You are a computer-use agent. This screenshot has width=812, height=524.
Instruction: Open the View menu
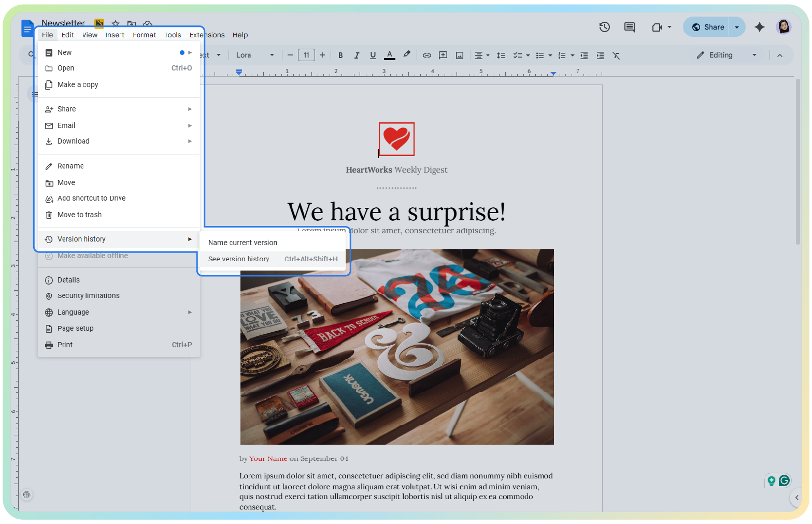pos(90,35)
